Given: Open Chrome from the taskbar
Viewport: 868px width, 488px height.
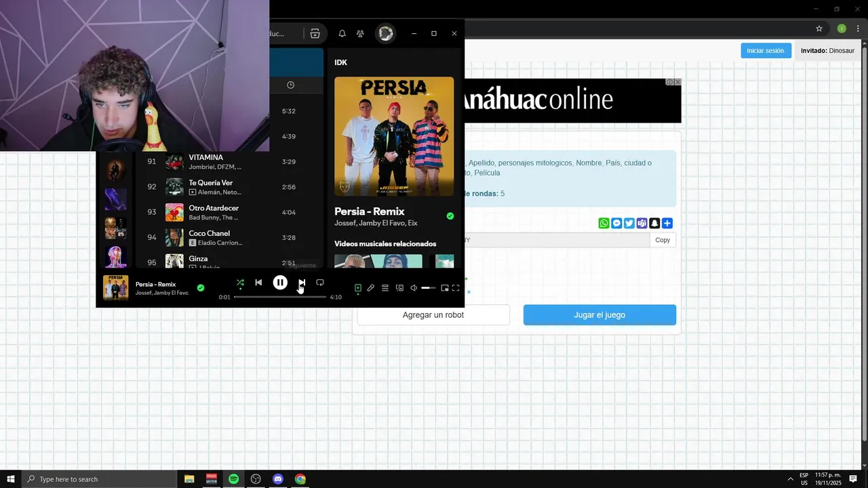Looking at the screenshot, I should click(x=300, y=479).
